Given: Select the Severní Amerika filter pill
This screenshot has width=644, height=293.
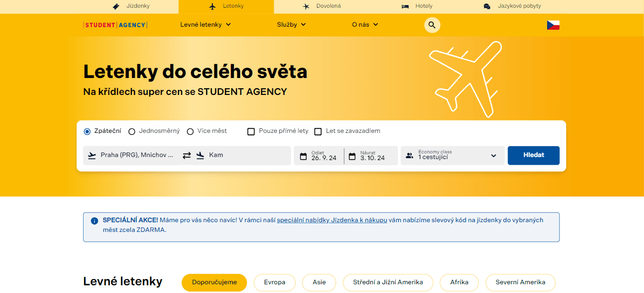Looking at the screenshot, I should 520,282.
